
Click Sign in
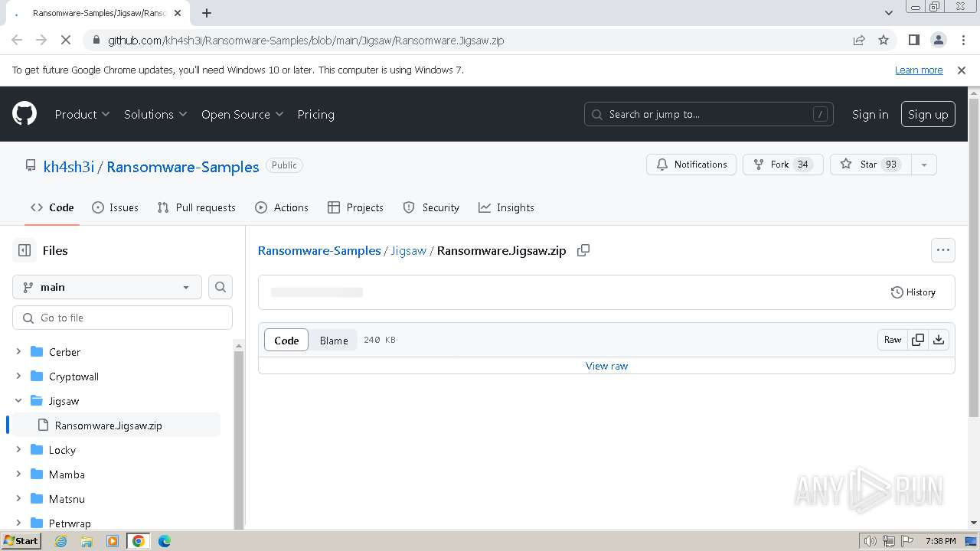(x=870, y=114)
